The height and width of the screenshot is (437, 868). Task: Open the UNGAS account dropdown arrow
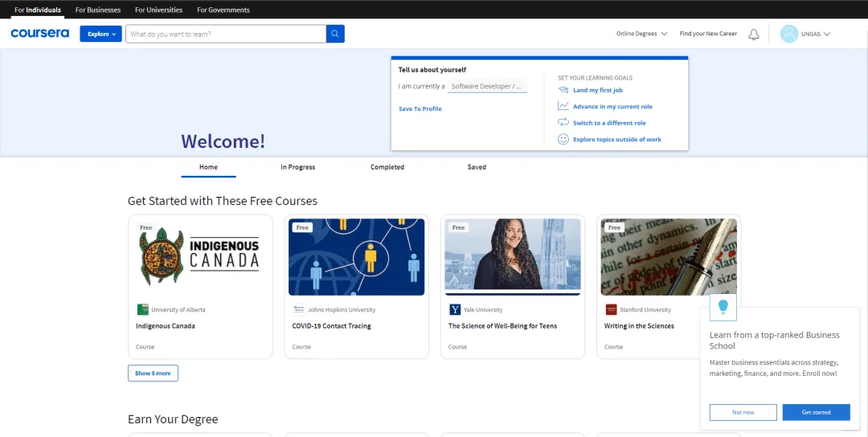(826, 35)
